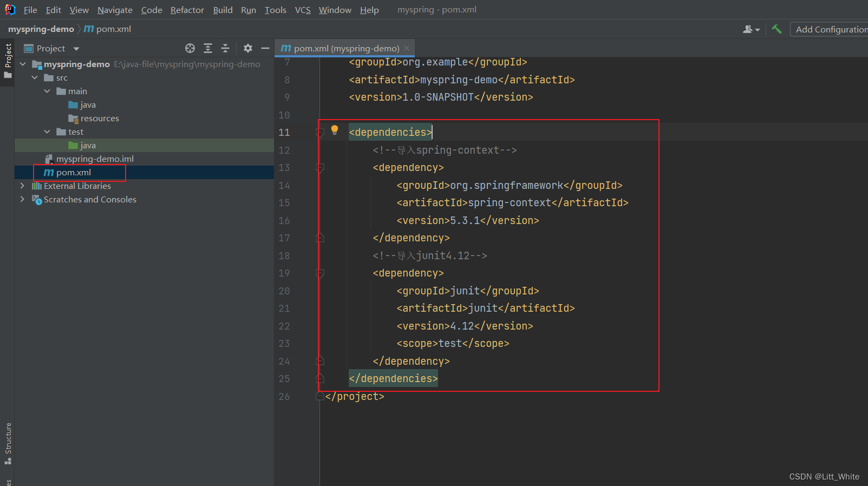Image resolution: width=868 pixels, height=486 pixels.
Task: Click on closing </dependencies> tag
Action: coord(393,378)
